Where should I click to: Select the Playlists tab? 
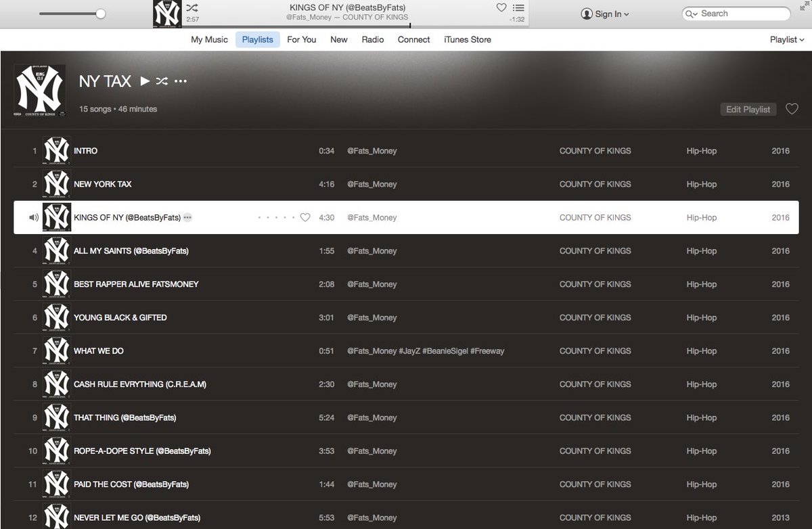coord(258,39)
